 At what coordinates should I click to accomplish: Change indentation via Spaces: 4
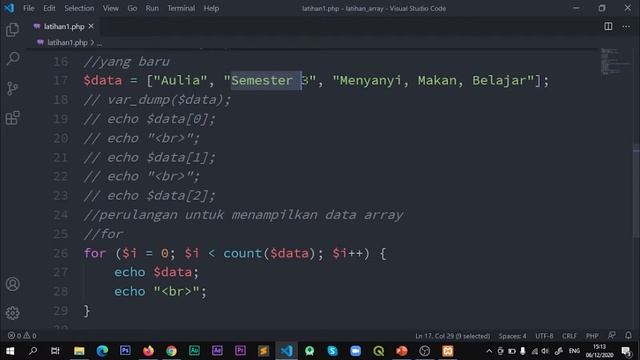[512, 336]
